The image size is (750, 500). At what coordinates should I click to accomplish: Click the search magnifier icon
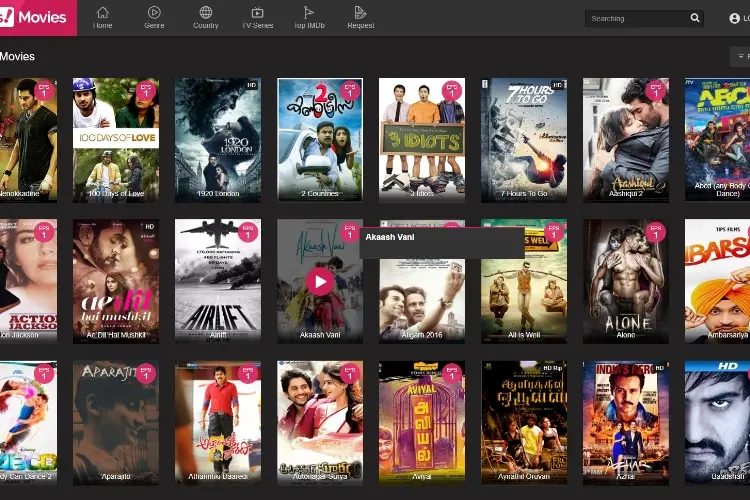(x=695, y=18)
